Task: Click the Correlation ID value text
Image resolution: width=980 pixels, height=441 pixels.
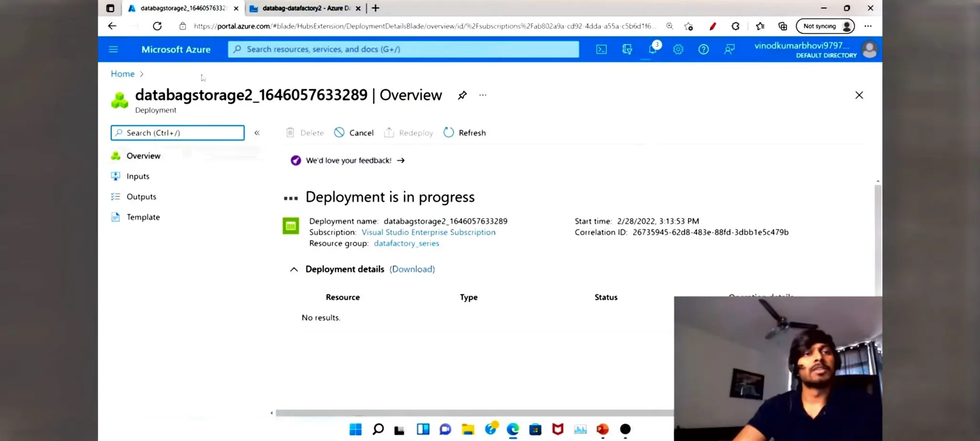Action: click(711, 232)
